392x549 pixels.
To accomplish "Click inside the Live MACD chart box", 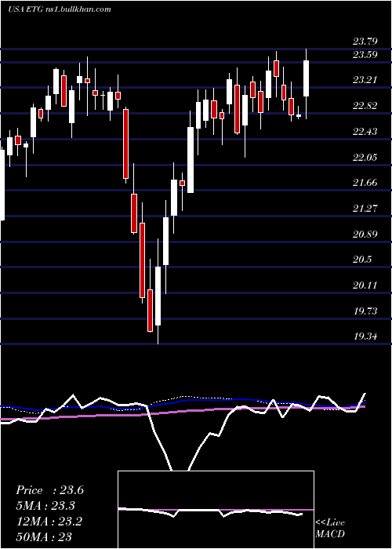I will click(216, 510).
